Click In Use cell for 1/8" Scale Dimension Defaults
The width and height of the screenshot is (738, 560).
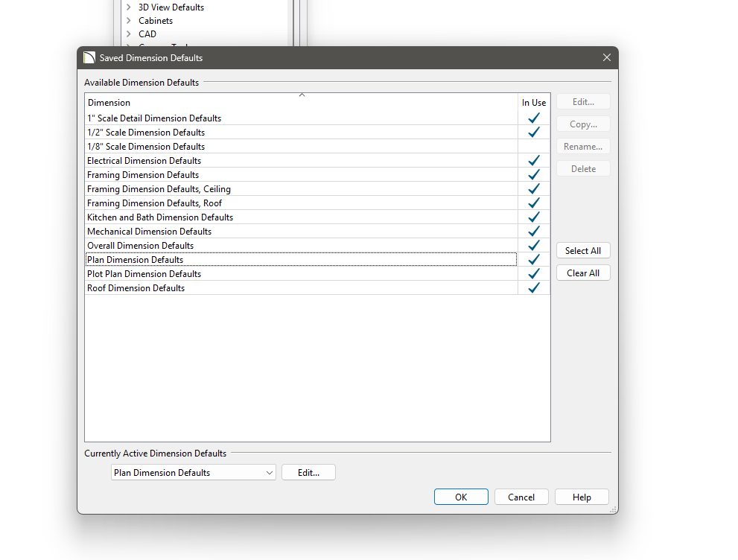(x=533, y=147)
